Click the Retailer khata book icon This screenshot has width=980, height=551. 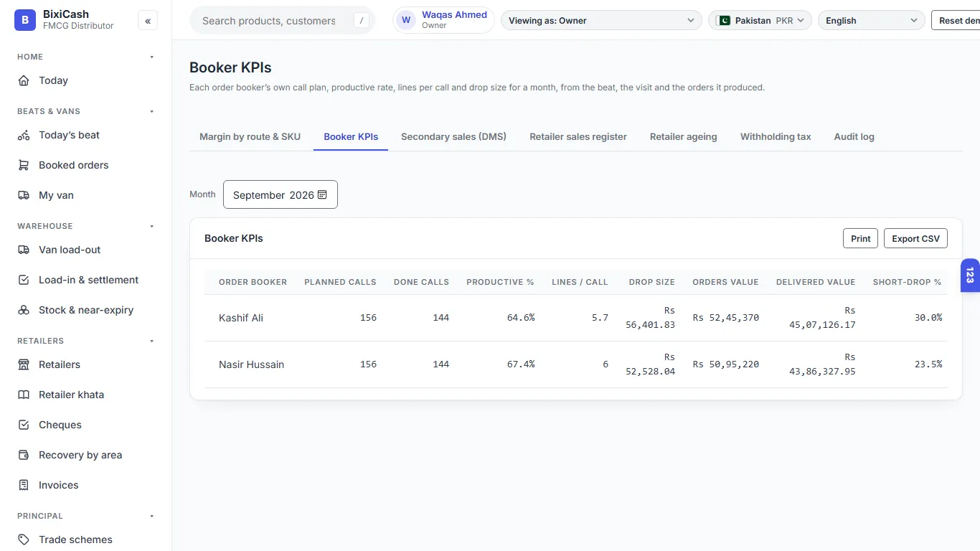coord(24,395)
